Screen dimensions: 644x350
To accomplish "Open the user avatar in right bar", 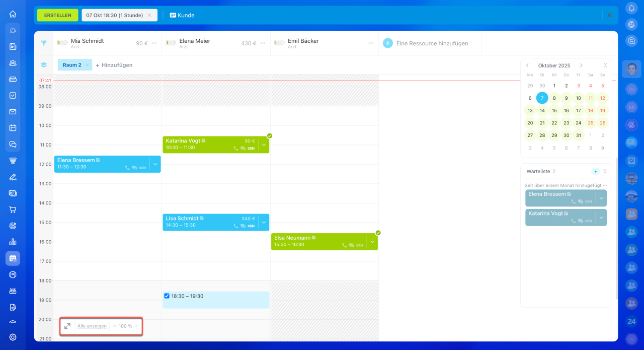I will 632,69.
